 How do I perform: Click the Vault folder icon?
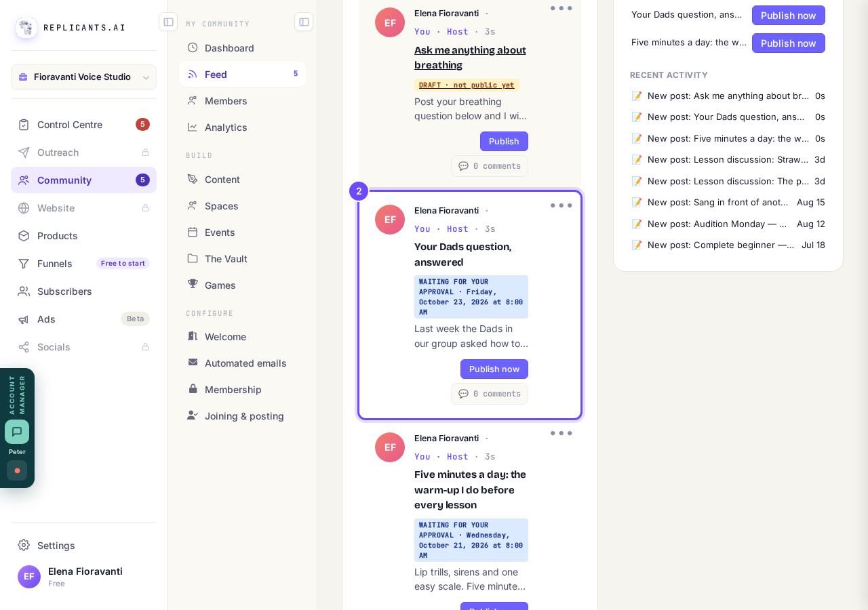pyautogui.click(x=193, y=258)
